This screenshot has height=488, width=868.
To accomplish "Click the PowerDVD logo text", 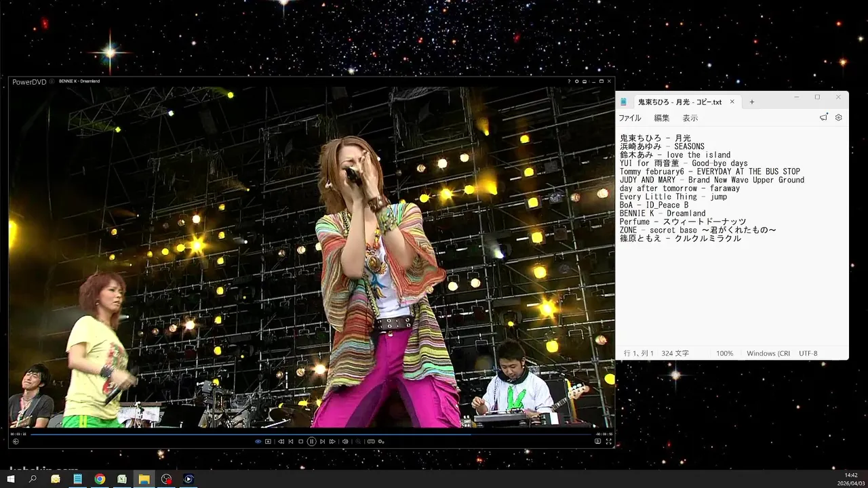I will tap(29, 82).
